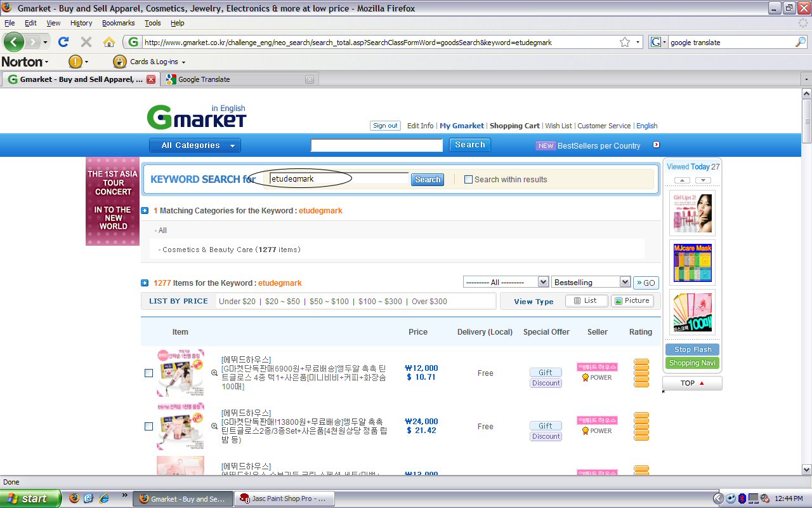Screen dimensions: 812x508
Task: Launch Firefox from the quick launch bar
Action: [74, 498]
